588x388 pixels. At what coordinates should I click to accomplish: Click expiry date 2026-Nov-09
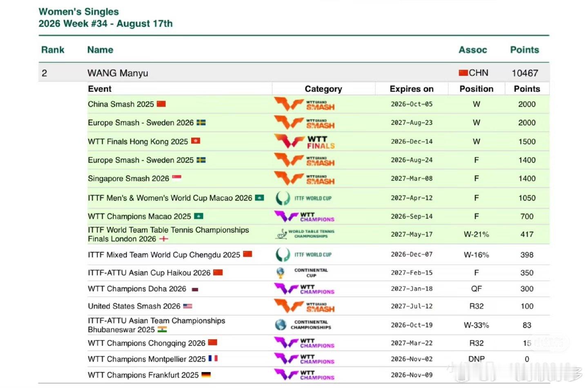coord(412,375)
